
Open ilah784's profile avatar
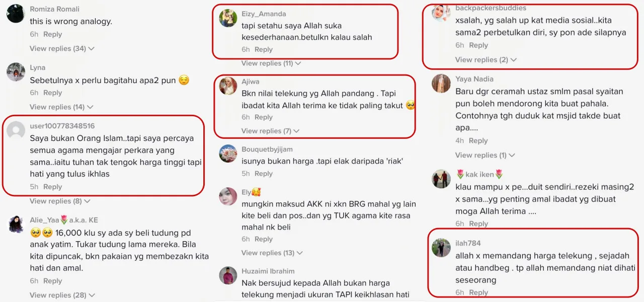[x=441, y=248]
